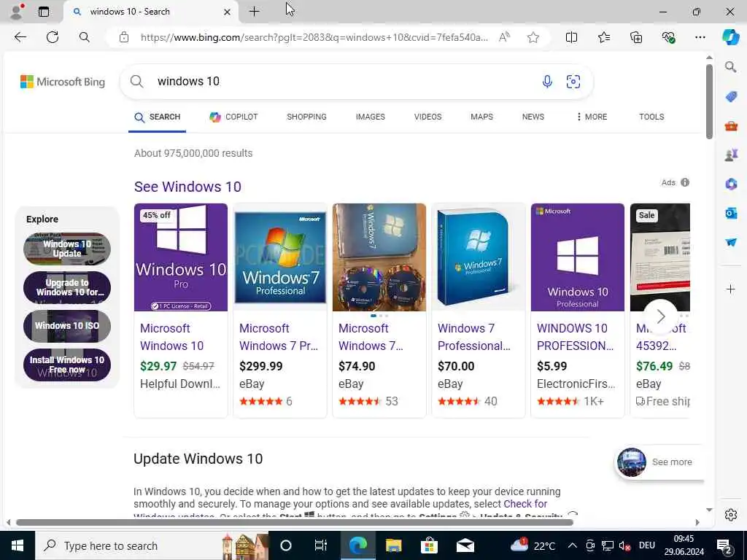This screenshot has height=560, width=747.
Task: Open See Windows 10 heading link
Action: 187,187
